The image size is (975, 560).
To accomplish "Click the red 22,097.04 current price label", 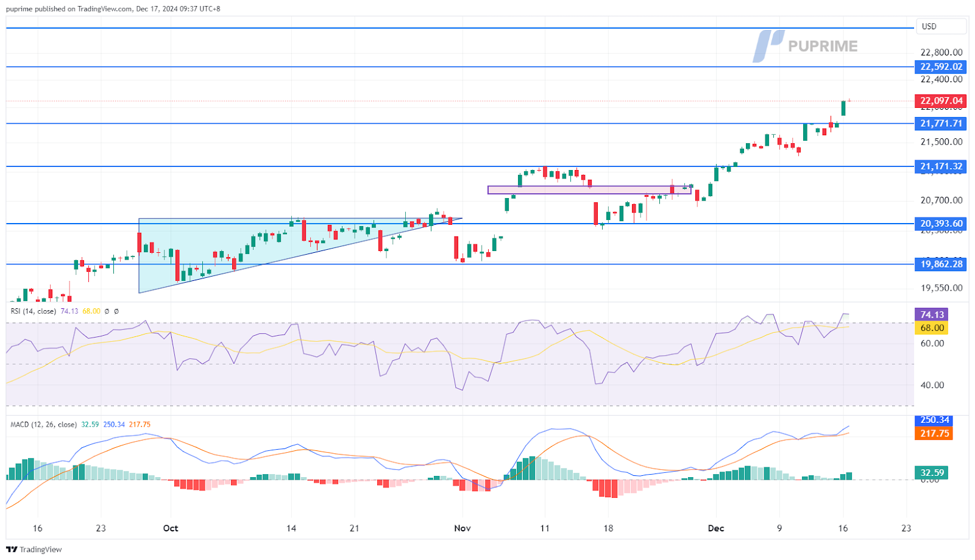I will coord(941,101).
